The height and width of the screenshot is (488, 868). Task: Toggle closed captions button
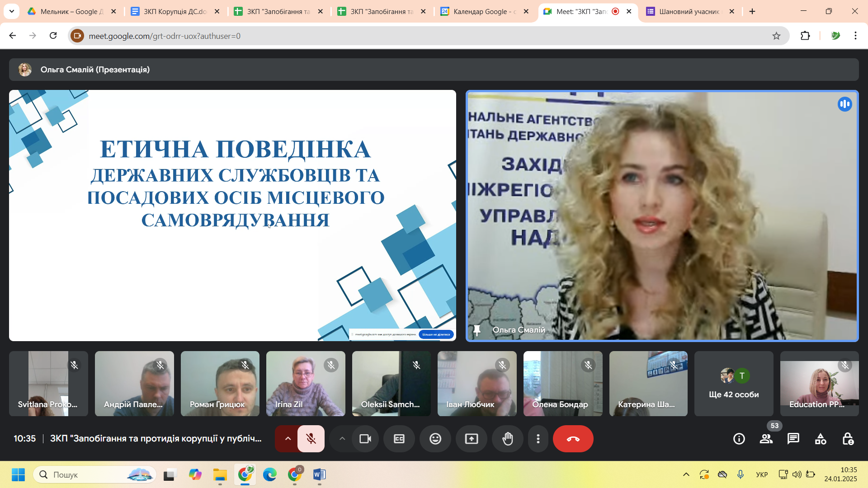399,439
